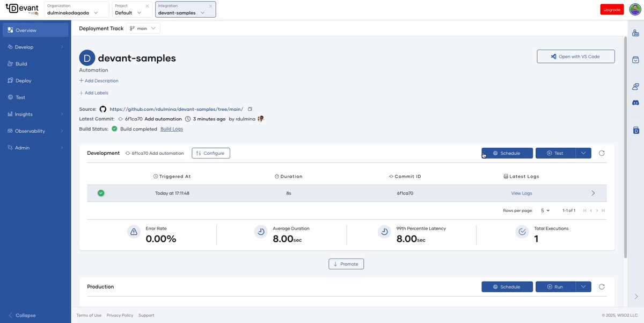The width and height of the screenshot is (644, 323).
Task: Click the Development Test button
Action: pos(555,153)
